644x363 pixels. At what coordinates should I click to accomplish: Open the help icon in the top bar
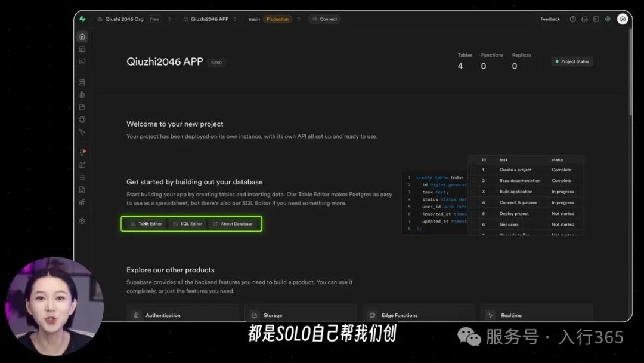[573, 19]
